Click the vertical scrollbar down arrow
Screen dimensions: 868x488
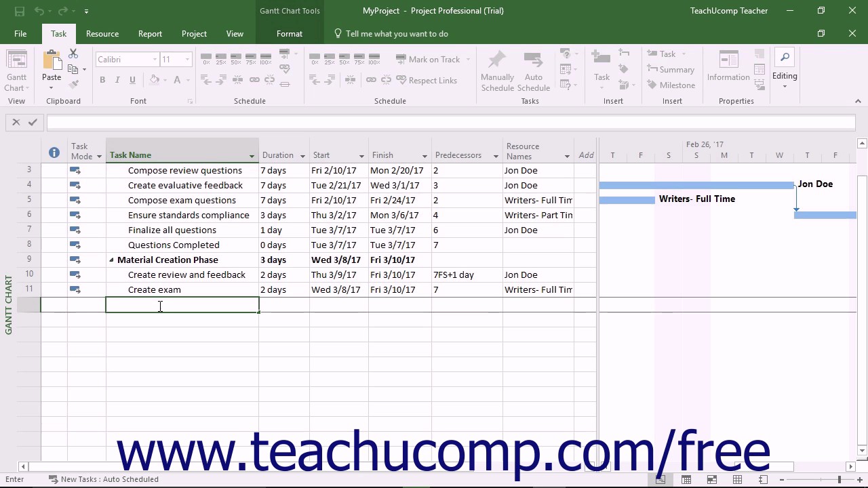coord(863,451)
